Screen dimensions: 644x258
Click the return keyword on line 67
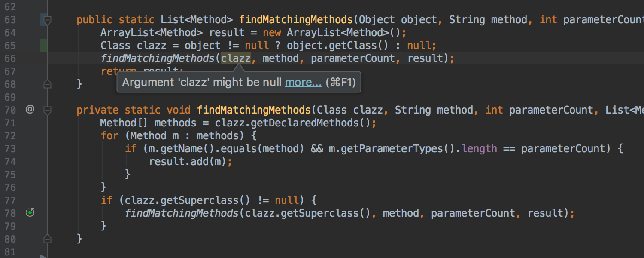tap(119, 71)
